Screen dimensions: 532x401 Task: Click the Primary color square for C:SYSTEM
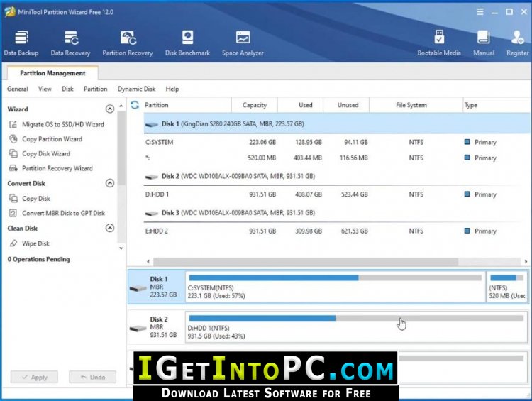coord(467,141)
